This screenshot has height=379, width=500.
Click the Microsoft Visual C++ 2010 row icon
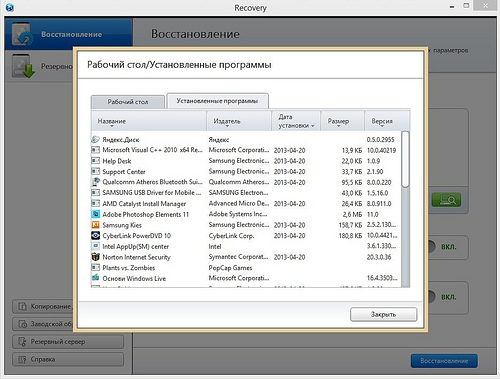(96, 150)
